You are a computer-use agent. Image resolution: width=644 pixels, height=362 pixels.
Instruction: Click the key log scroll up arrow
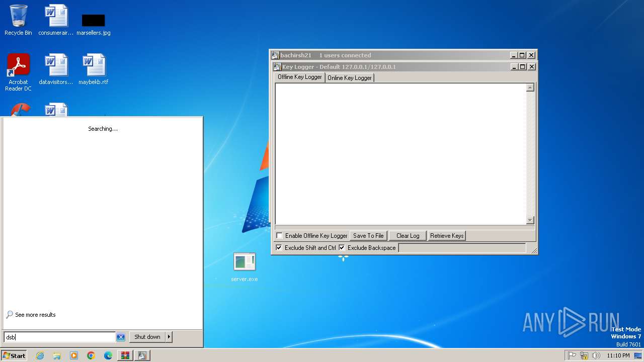click(x=530, y=87)
